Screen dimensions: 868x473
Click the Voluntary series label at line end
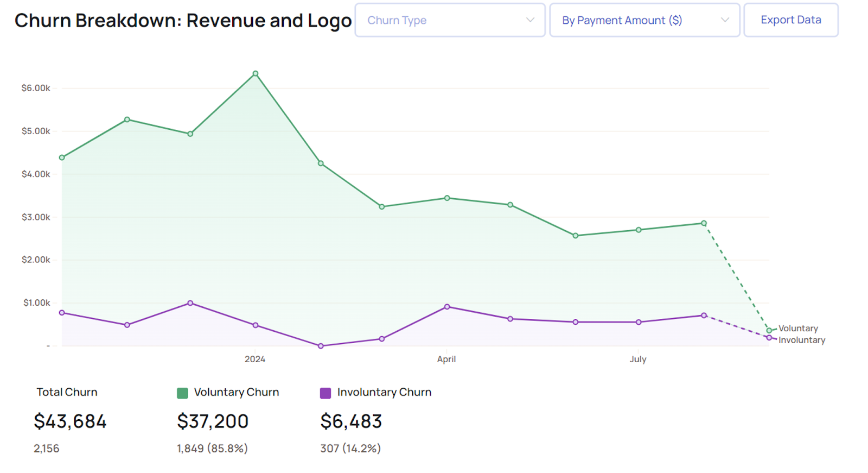(798, 329)
